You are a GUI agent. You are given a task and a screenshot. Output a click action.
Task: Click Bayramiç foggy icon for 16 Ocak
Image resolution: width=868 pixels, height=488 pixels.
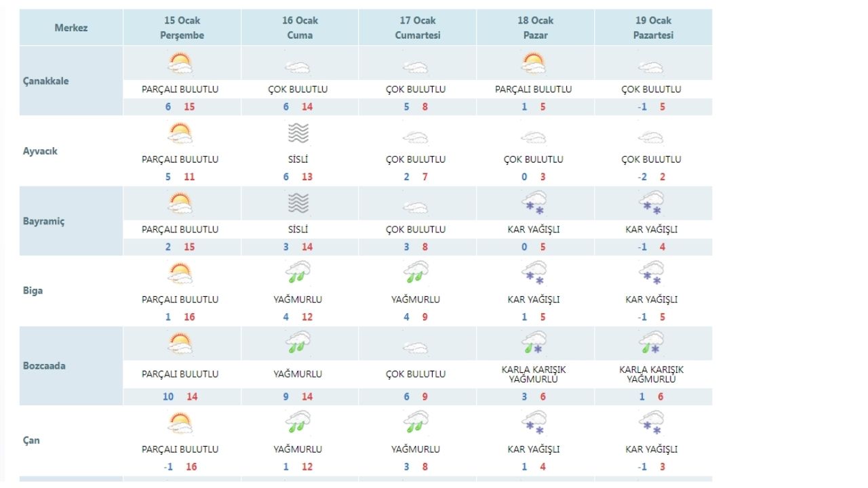(298, 203)
